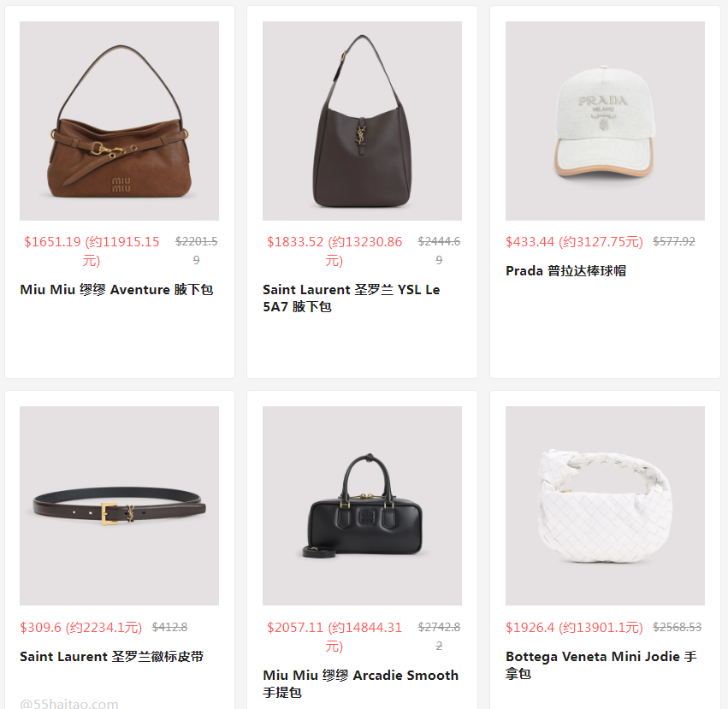Open the Saint Laurent brown belt image
This screenshot has width=728, height=709.
click(119, 505)
